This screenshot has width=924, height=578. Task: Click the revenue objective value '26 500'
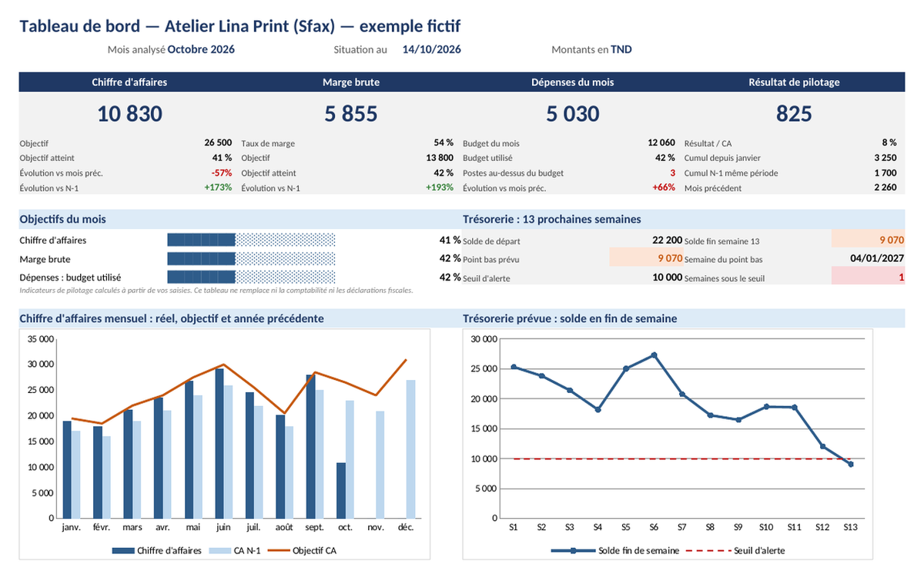point(218,143)
